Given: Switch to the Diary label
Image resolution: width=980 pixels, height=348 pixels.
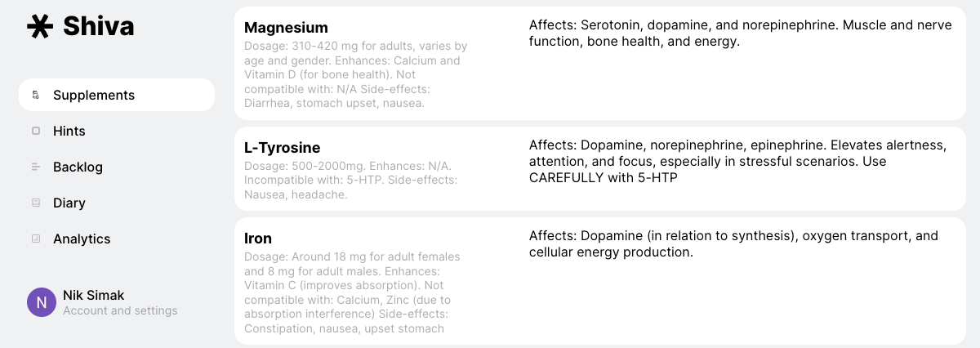Looking at the screenshot, I should click(69, 203).
